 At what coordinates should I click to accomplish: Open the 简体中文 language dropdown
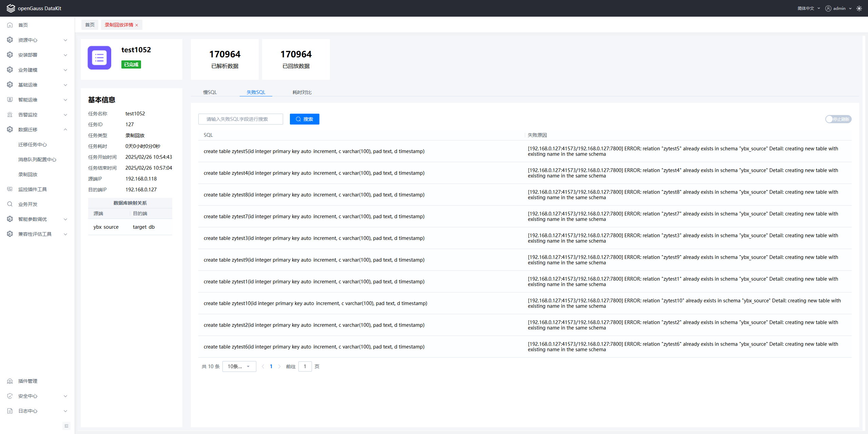pos(809,8)
